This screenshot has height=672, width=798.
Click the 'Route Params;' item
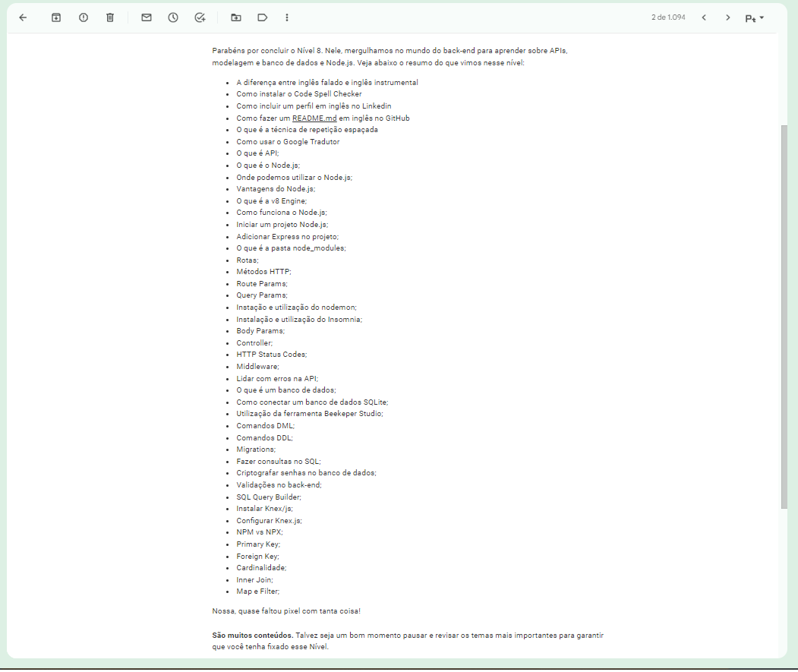pyautogui.click(x=262, y=284)
